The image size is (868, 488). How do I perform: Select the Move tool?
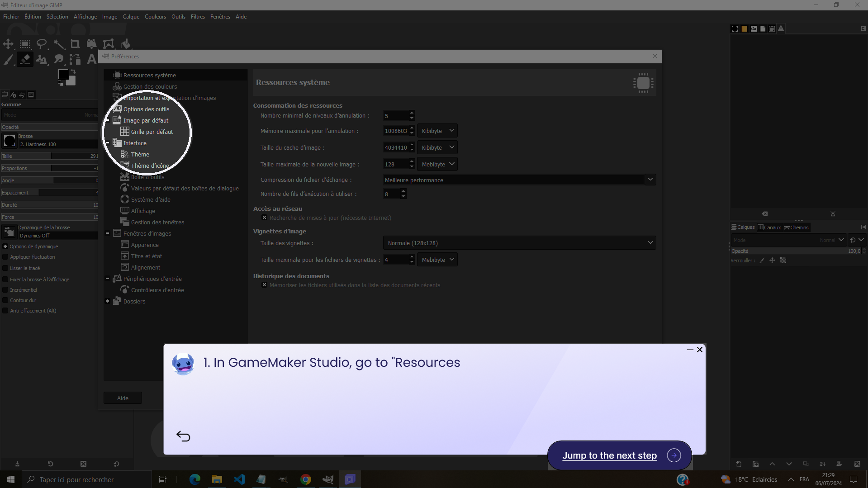(8, 44)
